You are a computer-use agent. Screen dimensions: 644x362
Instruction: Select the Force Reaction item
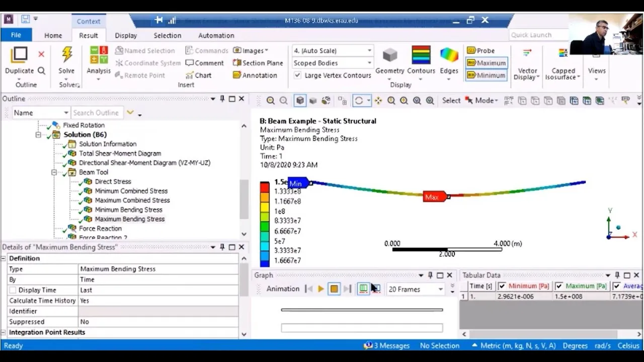(x=100, y=228)
